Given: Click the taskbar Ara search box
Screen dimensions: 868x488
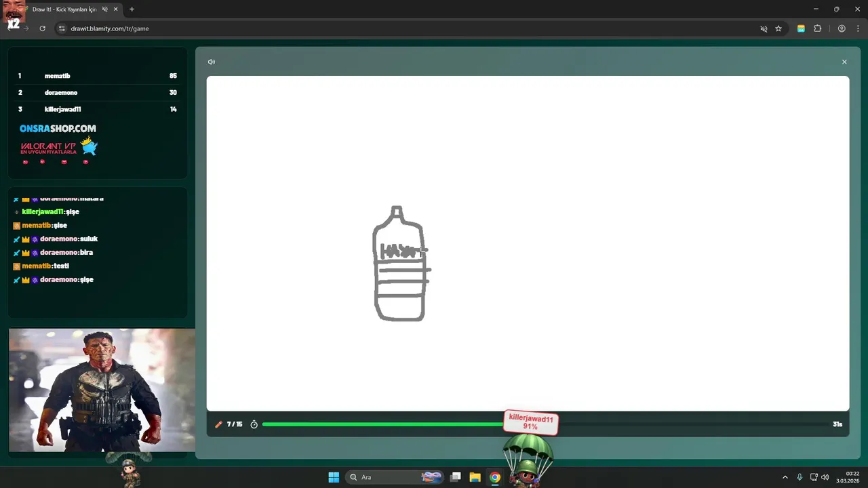Looking at the screenshot, I should [396, 477].
